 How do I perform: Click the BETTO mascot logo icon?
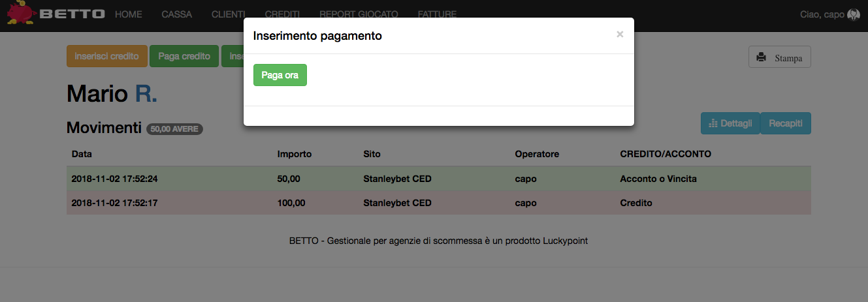click(20, 14)
